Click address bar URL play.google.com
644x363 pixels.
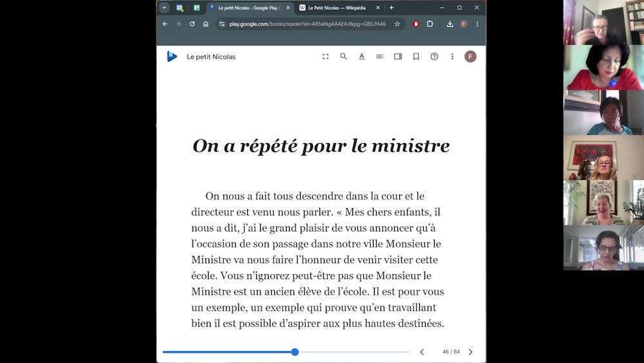click(307, 24)
